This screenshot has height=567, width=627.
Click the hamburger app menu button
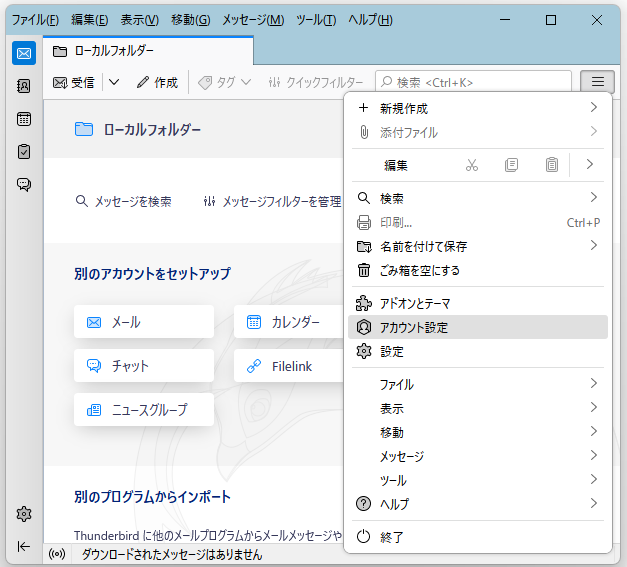tap(597, 82)
